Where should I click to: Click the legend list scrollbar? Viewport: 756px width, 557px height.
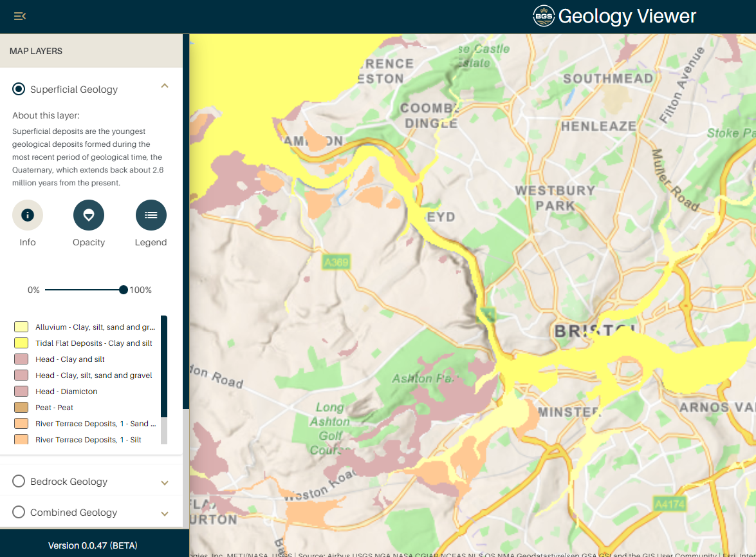click(164, 367)
